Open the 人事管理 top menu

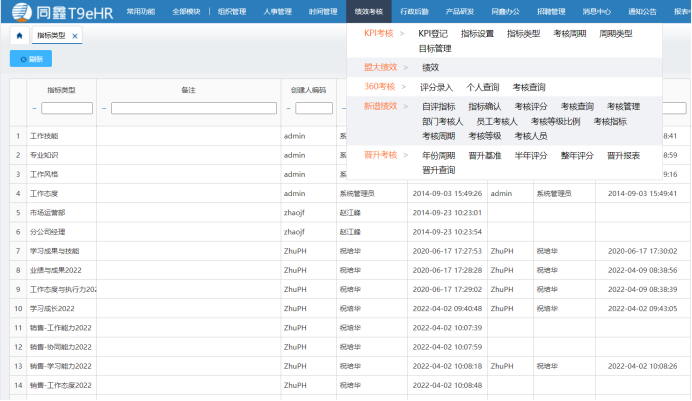click(x=278, y=11)
